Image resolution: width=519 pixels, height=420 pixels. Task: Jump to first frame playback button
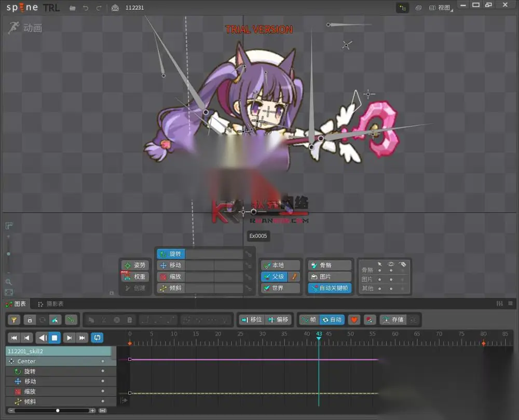tap(14, 338)
